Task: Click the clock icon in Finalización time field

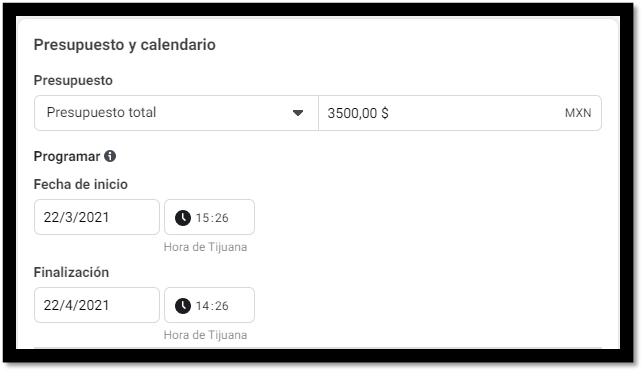Action: click(x=183, y=306)
